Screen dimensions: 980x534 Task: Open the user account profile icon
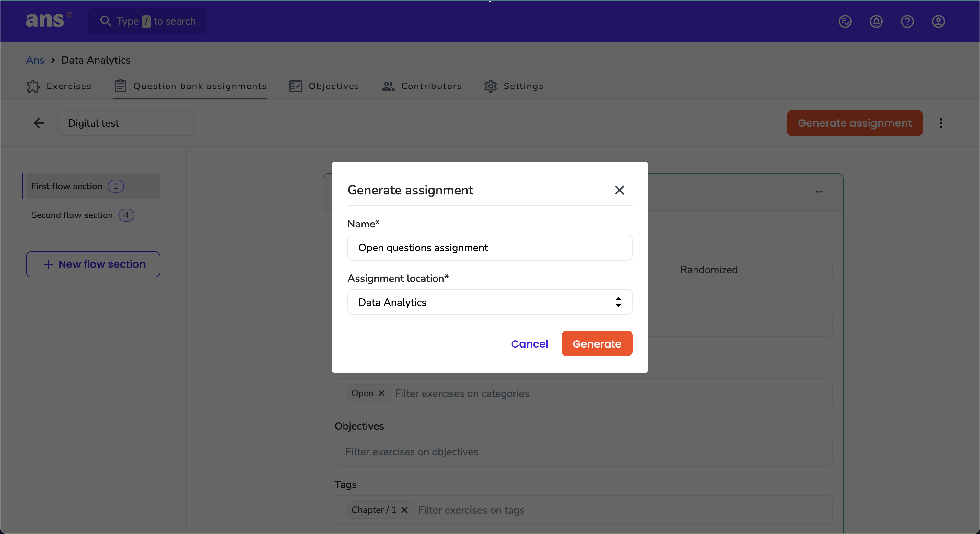(x=939, y=21)
